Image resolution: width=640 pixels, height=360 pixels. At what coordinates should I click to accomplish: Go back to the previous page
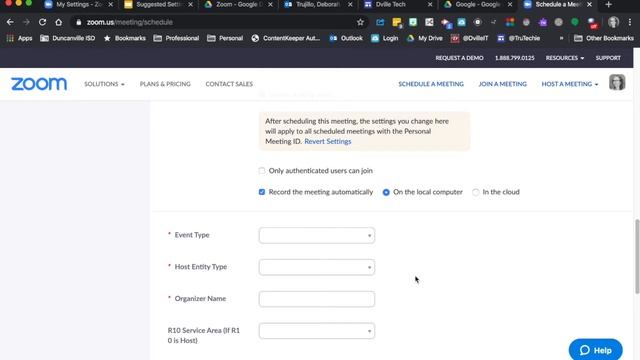[10, 22]
